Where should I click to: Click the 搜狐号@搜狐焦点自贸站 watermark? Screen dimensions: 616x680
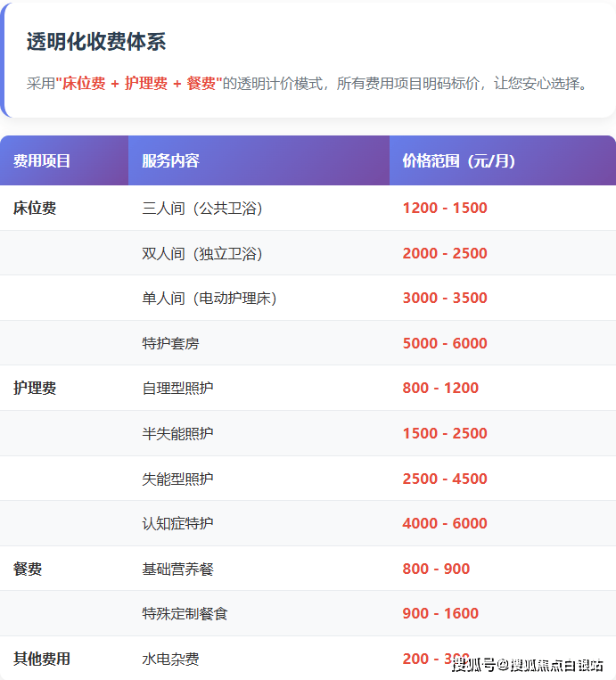tap(527, 665)
